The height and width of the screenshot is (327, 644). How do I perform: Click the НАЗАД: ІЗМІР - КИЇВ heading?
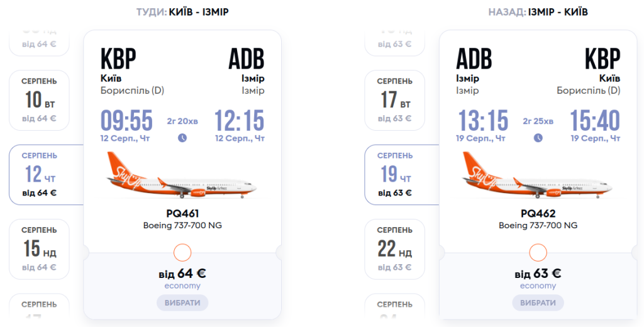pos(538,12)
